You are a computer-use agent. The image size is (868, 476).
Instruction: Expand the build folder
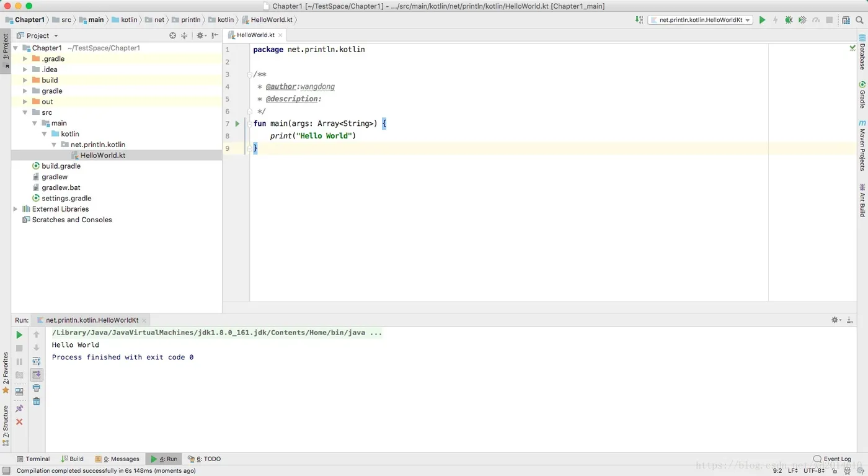coord(25,80)
